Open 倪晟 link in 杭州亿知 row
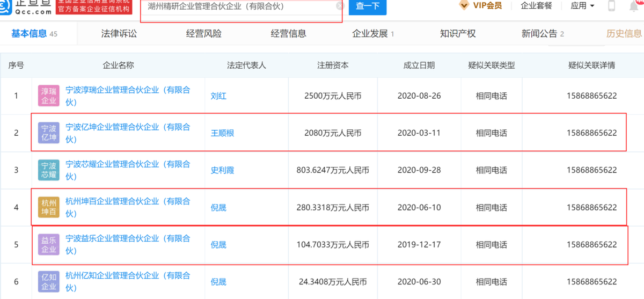Screen dimensions: 644x299 [x=218, y=281]
